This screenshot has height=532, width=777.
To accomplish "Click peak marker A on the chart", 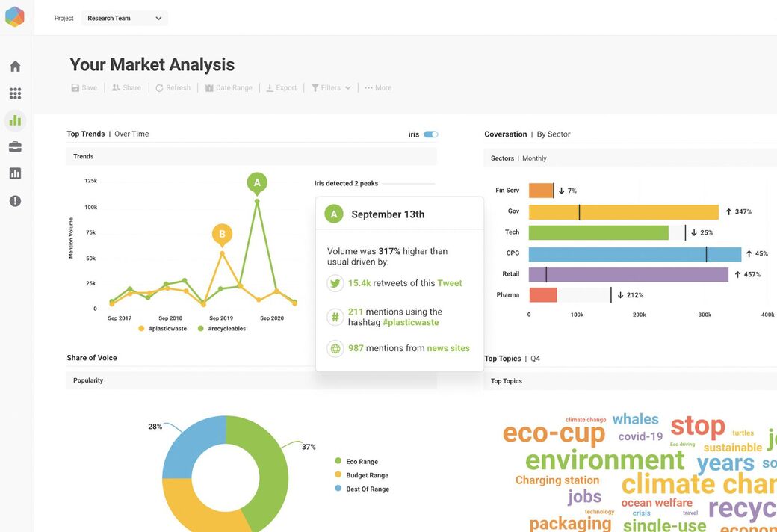I will [257, 184].
